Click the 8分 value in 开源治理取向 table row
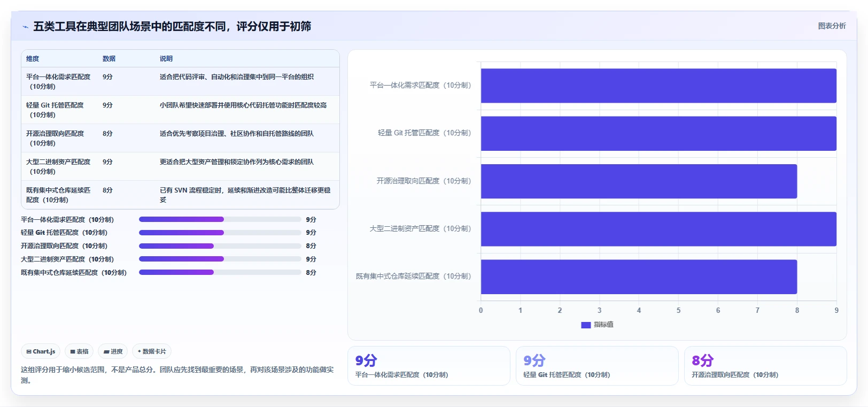Viewport: 868px width, 407px height. [x=107, y=134]
